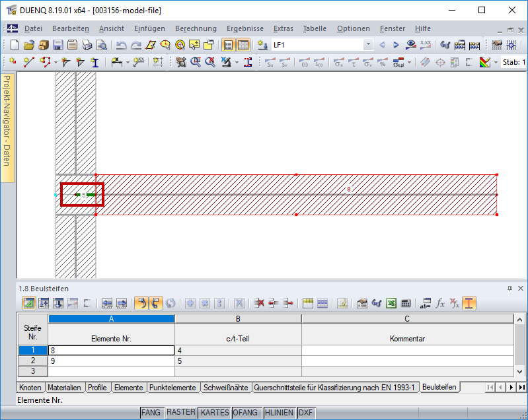
Task: Toggle the green table edit mode icon
Action: coord(29,303)
